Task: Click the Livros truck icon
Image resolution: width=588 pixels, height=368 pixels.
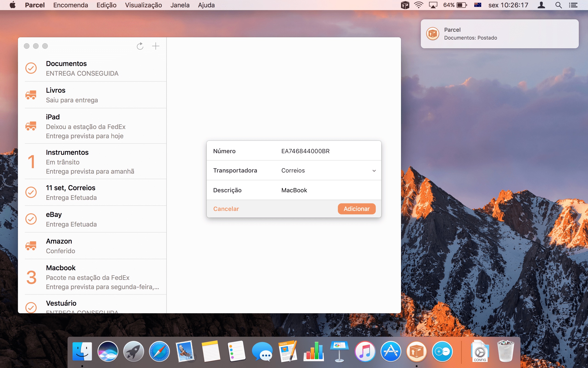Action: tap(31, 95)
